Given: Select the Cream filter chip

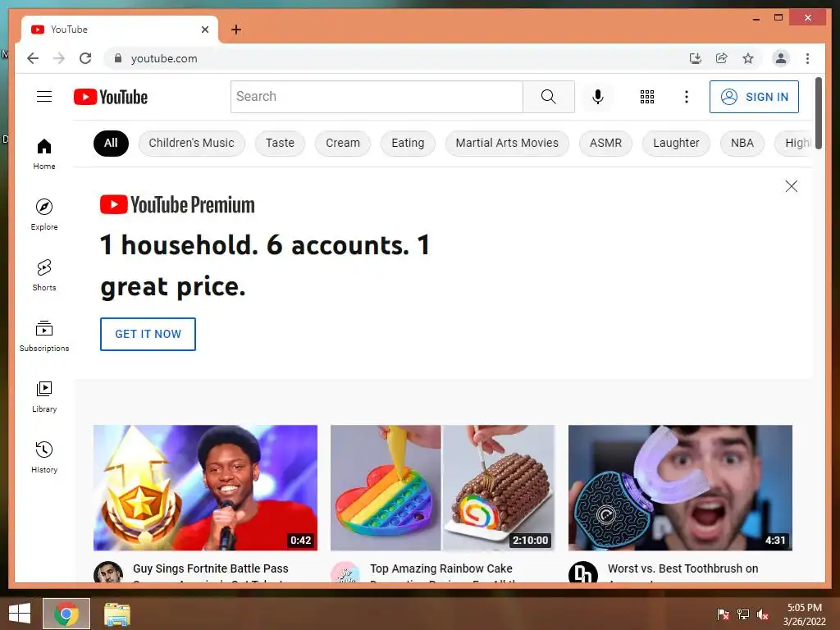Looking at the screenshot, I should [343, 143].
